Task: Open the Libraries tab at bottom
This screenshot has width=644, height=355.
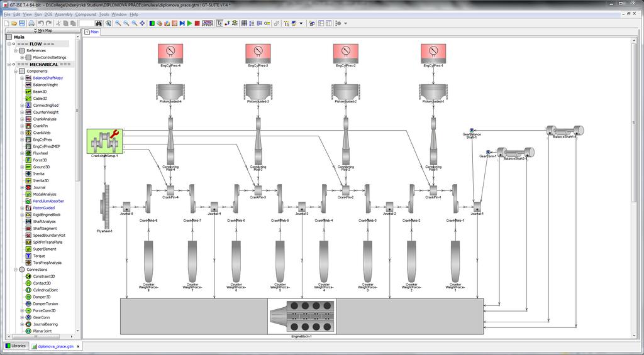Action: coord(16,346)
